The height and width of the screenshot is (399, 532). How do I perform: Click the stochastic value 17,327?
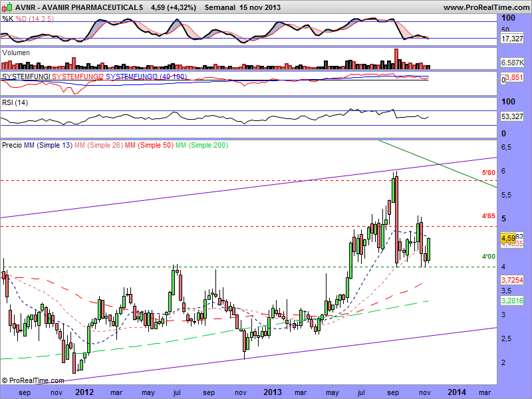click(512, 39)
